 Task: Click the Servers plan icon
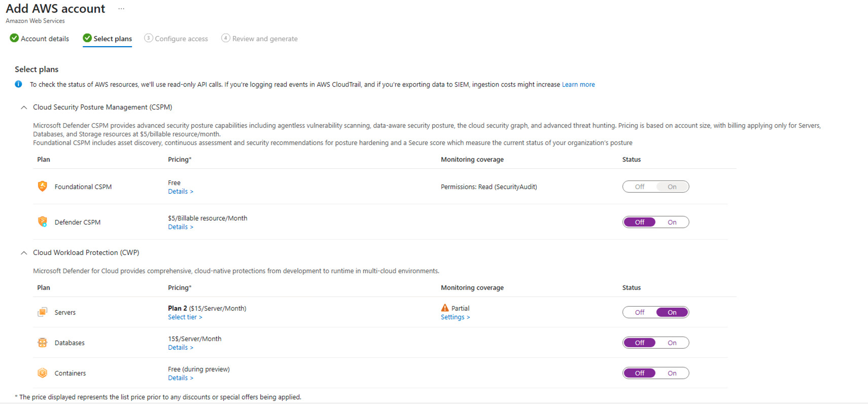pos(43,312)
